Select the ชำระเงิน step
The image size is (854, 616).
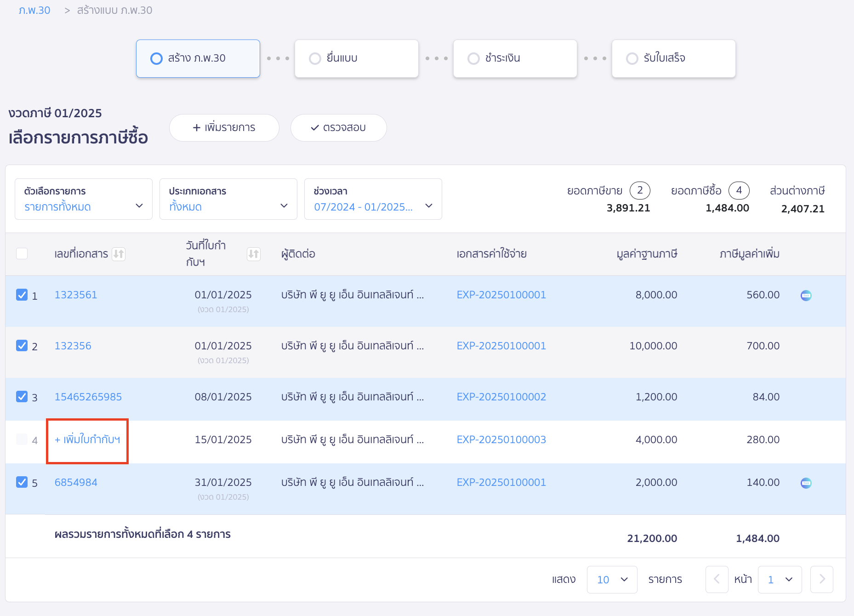515,58
